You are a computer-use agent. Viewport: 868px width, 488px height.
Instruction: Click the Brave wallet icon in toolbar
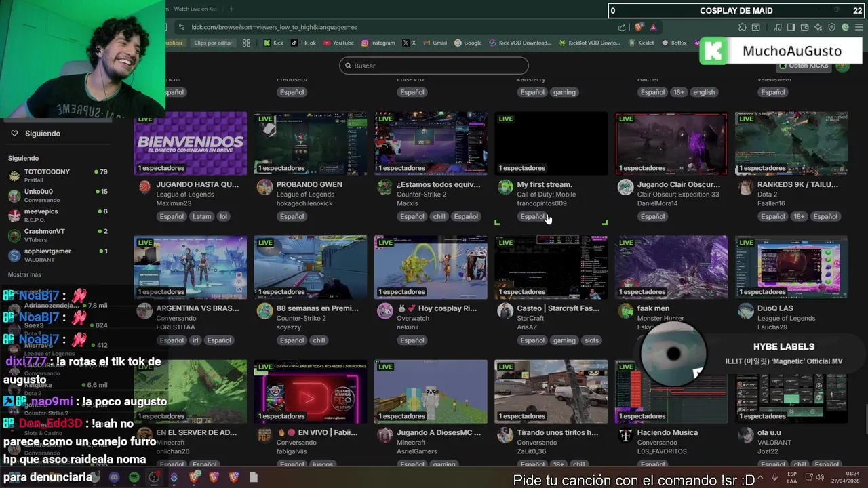[x=804, y=27]
